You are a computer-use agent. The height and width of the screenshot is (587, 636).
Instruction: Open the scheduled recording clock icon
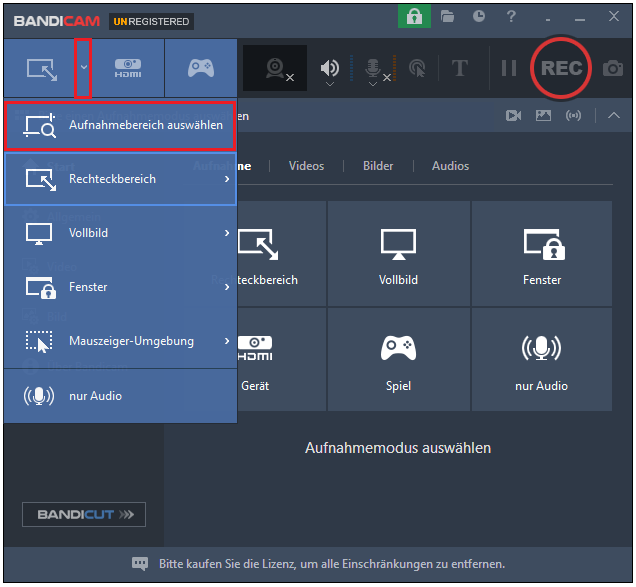coord(479,16)
